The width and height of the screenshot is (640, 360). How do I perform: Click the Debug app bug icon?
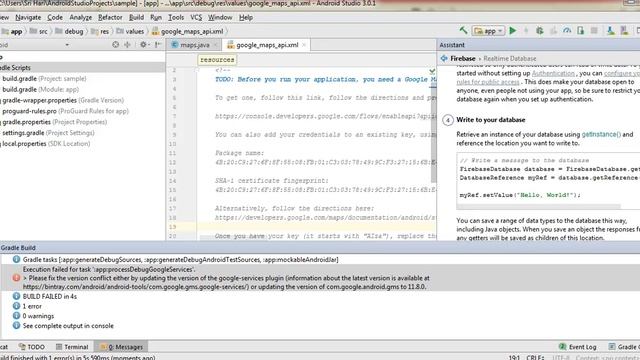click(540, 31)
